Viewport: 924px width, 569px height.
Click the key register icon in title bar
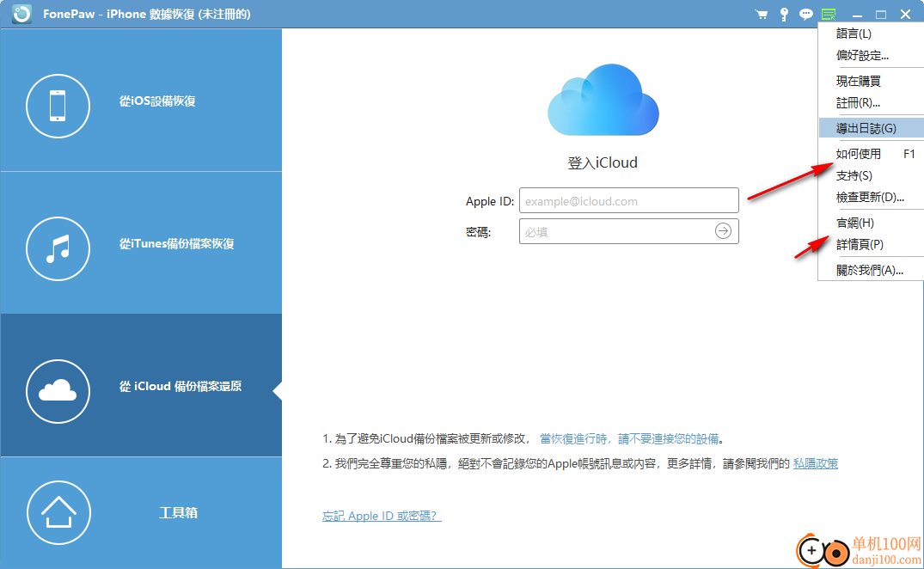(784, 14)
